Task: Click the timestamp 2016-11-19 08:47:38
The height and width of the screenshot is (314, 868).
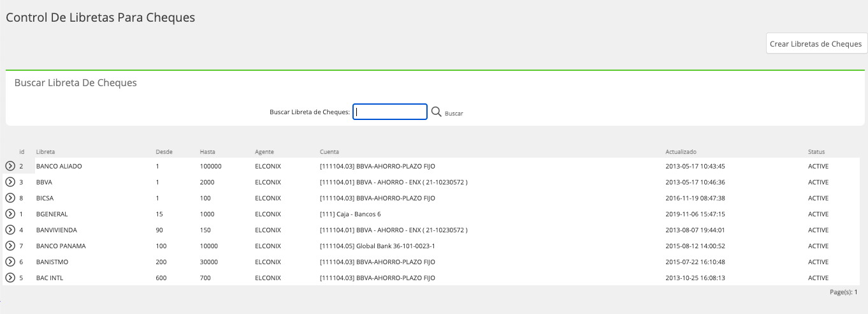Action: (695, 198)
